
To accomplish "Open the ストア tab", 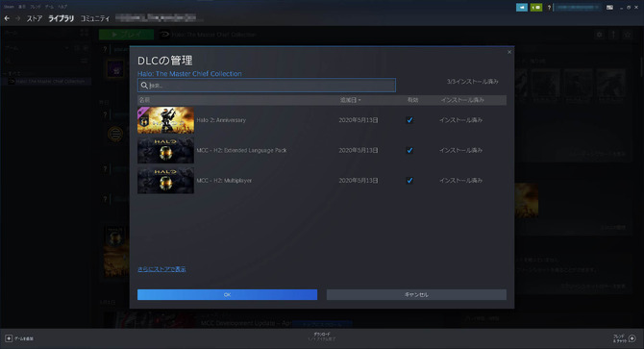I will (35, 18).
